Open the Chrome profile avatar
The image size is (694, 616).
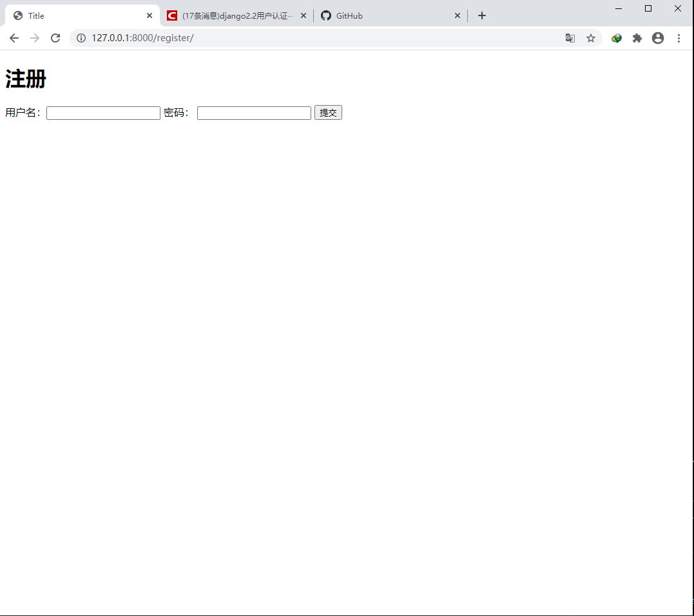pos(658,38)
